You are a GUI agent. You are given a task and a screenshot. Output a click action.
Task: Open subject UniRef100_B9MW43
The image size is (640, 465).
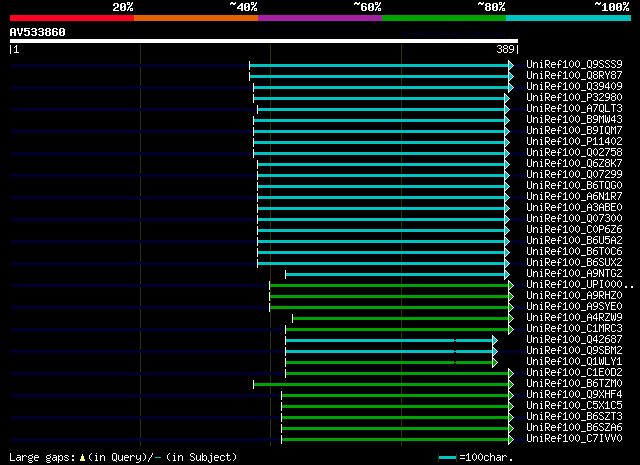pos(574,119)
